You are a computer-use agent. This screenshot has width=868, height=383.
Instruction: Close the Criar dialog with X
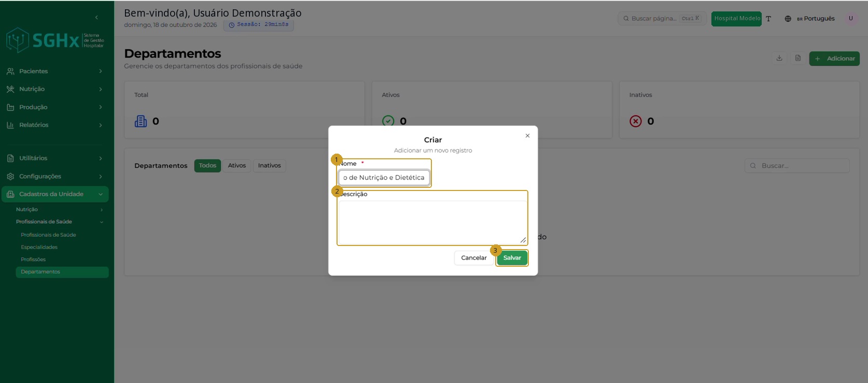point(527,136)
